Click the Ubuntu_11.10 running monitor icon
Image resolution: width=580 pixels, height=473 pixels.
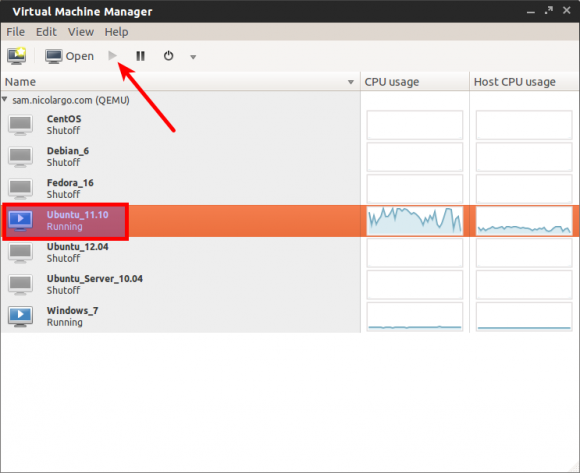tap(20, 221)
